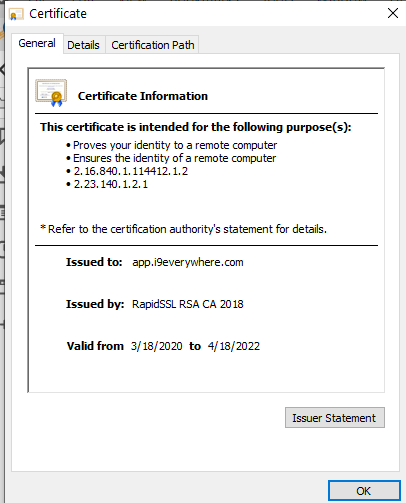Click the 'Issued by:' label
The height and width of the screenshot is (503, 406).
click(x=95, y=304)
